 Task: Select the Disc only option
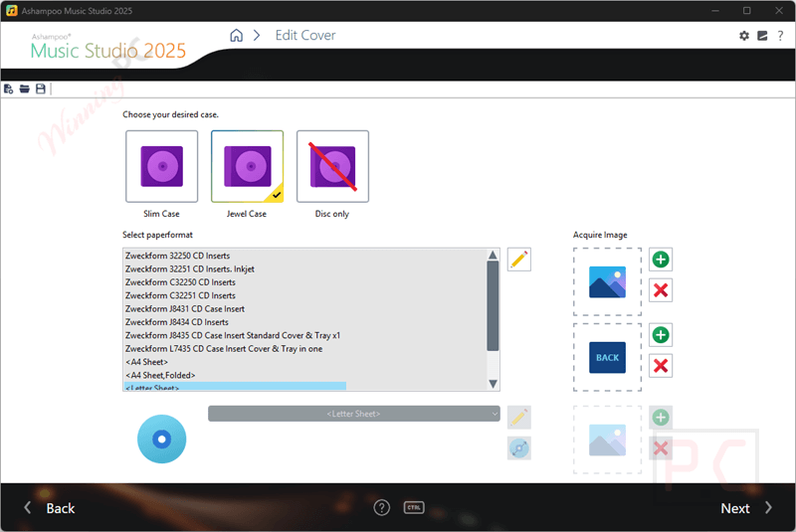point(332,166)
